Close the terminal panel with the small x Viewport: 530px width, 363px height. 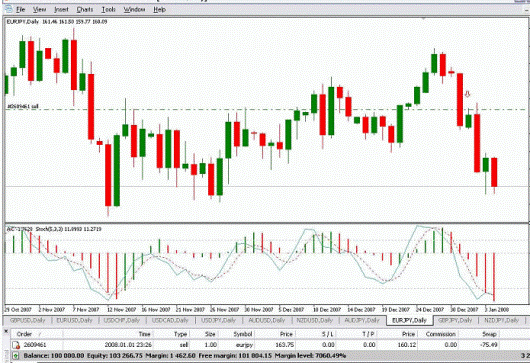pyautogui.click(x=6, y=332)
